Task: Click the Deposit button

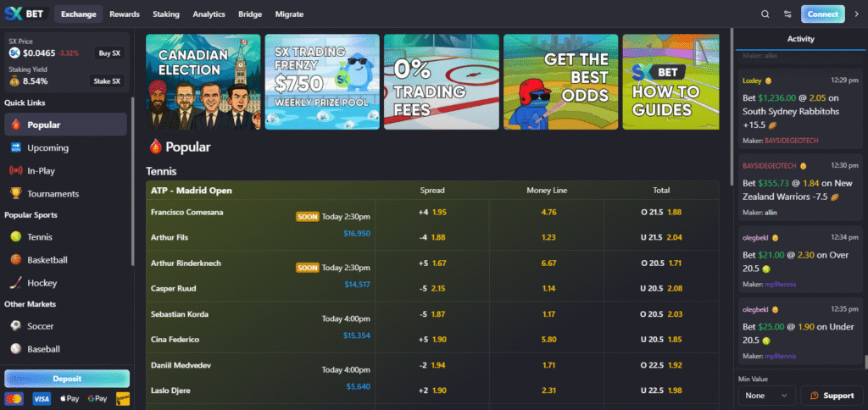Action: (x=67, y=379)
